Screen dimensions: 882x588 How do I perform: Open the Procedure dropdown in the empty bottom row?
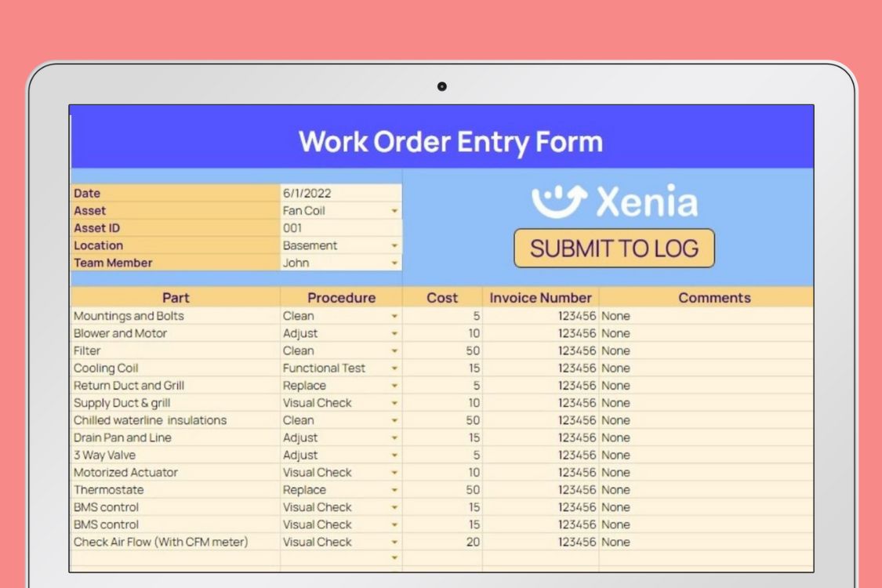(394, 557)
